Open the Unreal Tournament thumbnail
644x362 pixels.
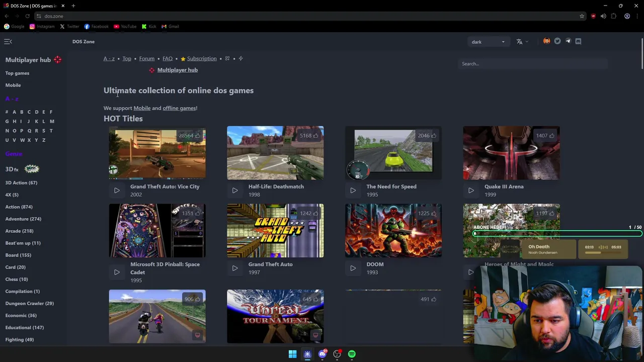coord(275,316)
